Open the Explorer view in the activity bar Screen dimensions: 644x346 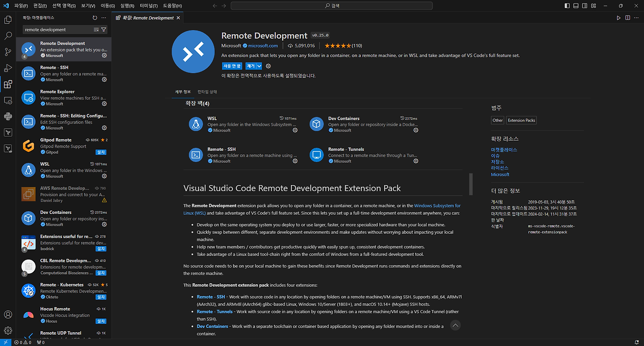tap(8, 20)
